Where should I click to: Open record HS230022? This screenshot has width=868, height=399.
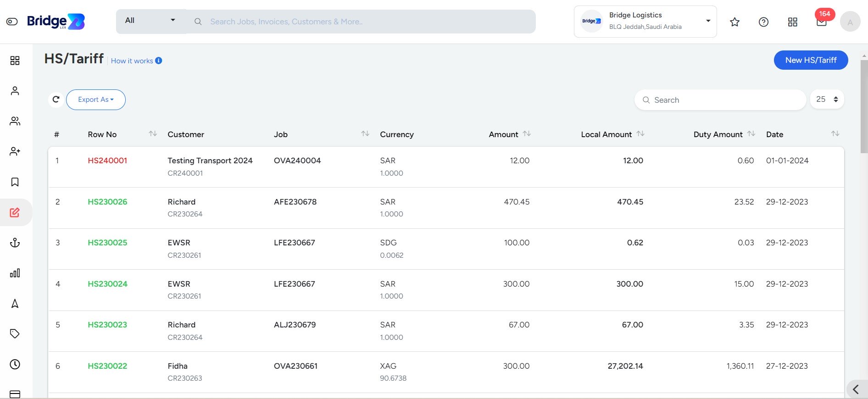107,366
